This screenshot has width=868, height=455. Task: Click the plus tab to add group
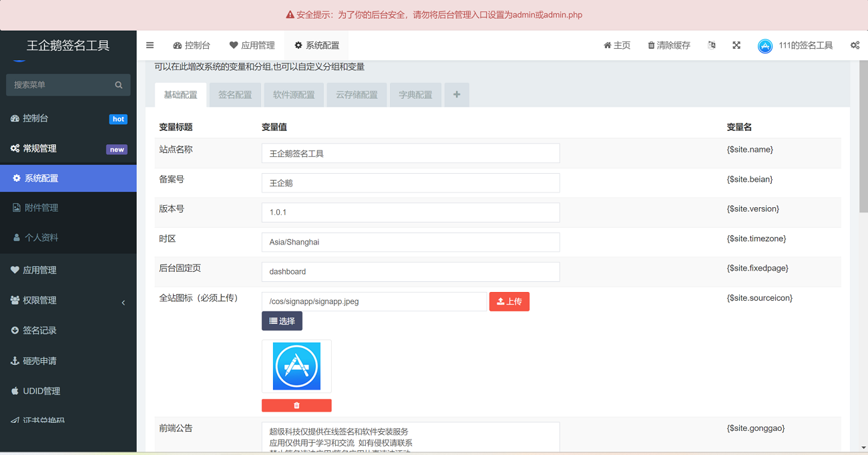pyautogui.click(x=457, y=95)
